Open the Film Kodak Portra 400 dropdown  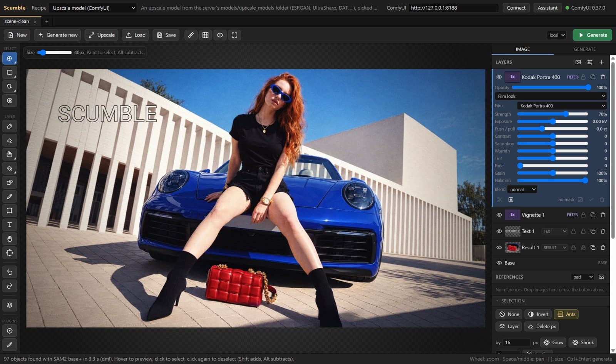(x=562, y=106)
